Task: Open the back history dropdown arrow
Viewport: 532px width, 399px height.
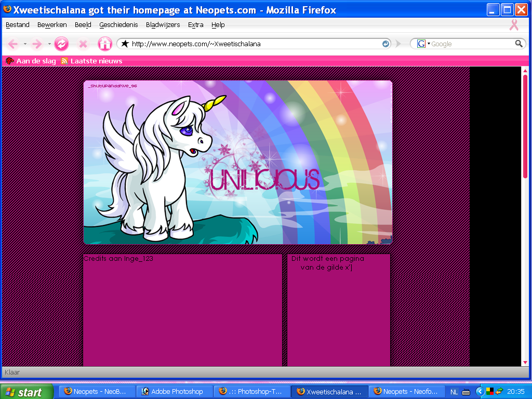Action: point(25,44)
